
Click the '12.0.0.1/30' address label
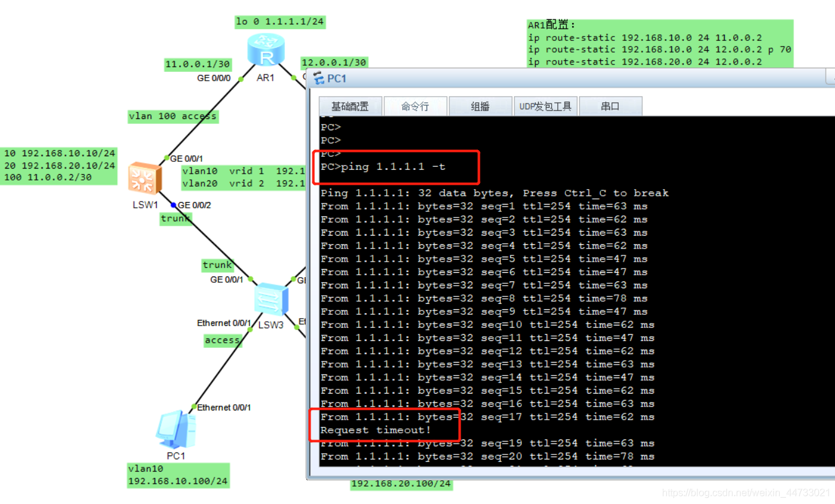pos(334,63)
